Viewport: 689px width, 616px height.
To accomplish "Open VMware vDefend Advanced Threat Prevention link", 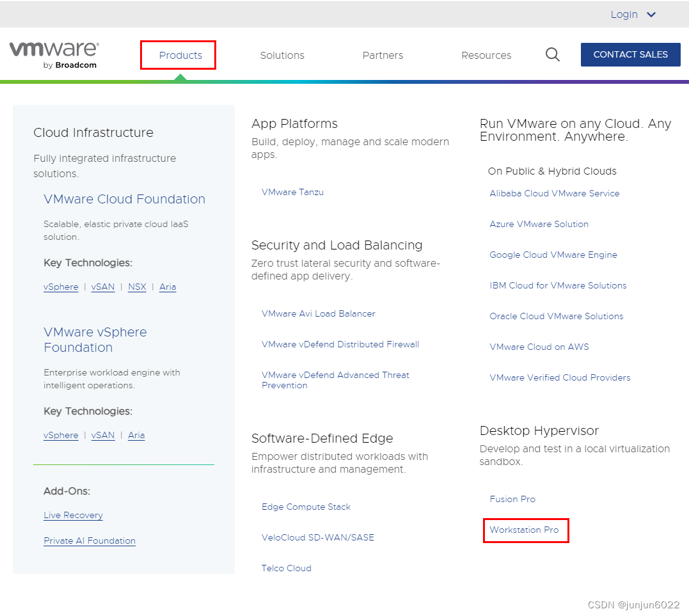I will 335,380.
